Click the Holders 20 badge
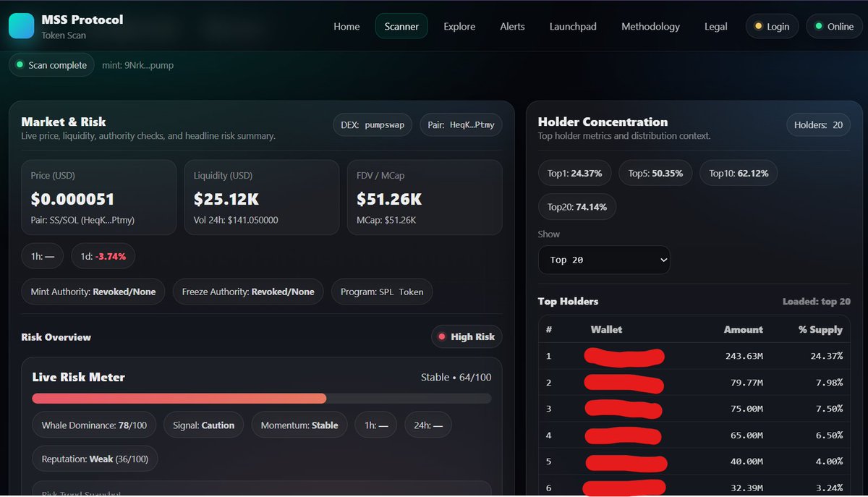 point(818,124)
